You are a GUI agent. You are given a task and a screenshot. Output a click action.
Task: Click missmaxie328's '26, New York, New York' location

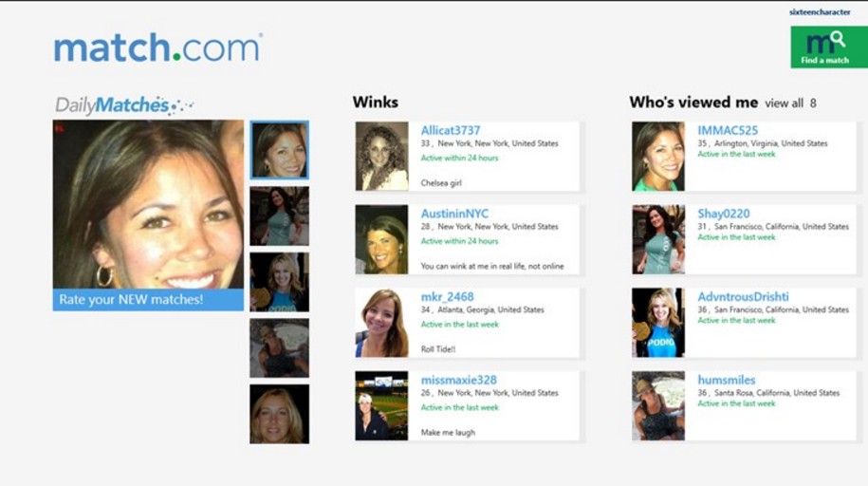pos(489,393)
